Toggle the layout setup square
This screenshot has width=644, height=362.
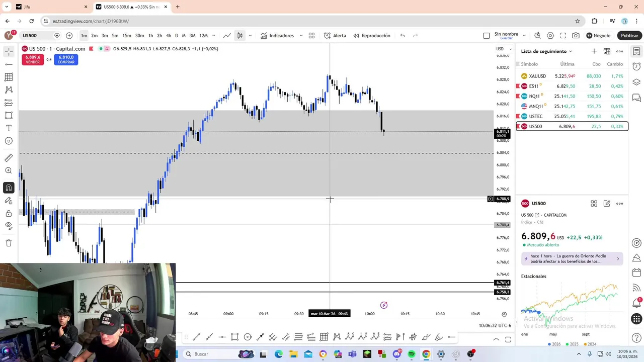486,36
